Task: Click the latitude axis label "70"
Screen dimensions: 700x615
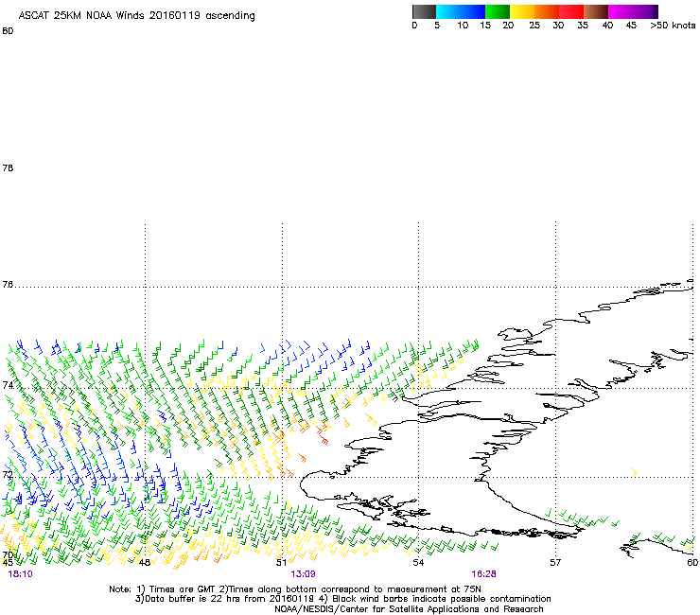Action: click(8, 555)
